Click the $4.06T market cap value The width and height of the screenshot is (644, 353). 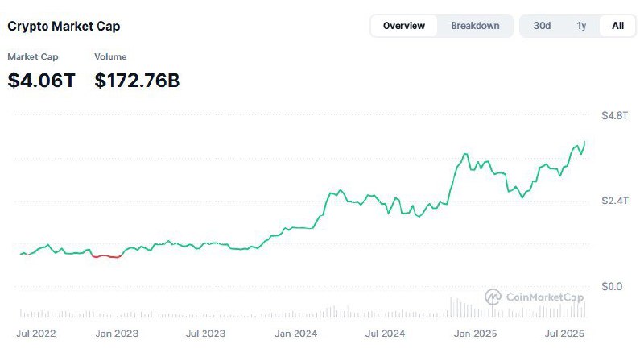[x=42, y=81]
